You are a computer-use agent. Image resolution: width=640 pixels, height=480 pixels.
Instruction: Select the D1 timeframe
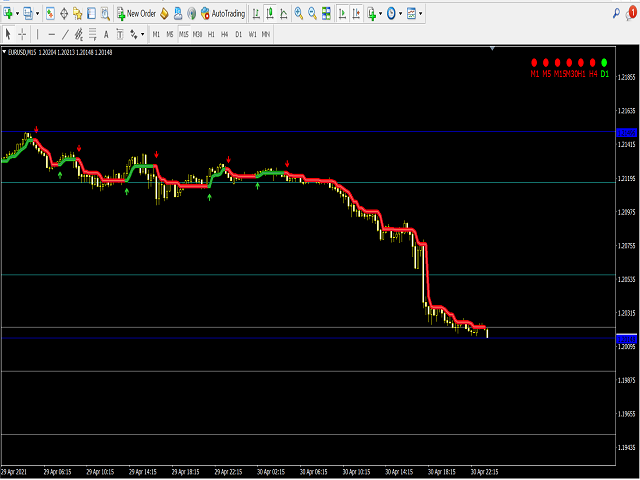tap(238, 34)
